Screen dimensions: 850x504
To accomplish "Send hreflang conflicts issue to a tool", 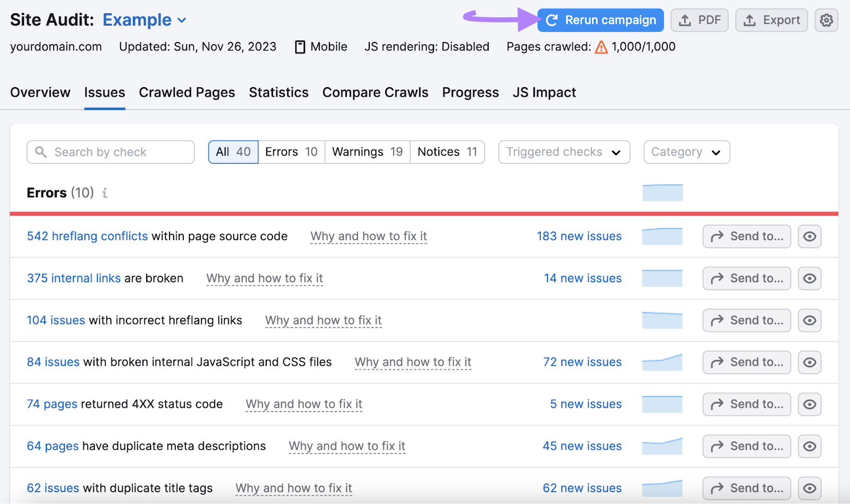I will (x=746, y=236).
